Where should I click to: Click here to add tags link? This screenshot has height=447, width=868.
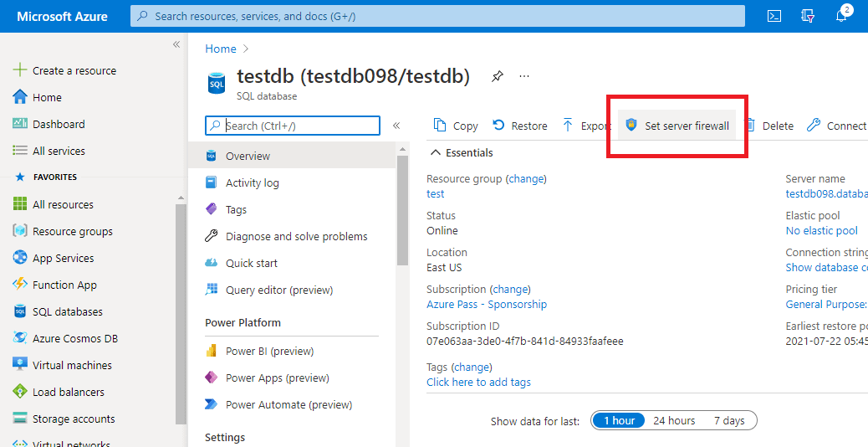478,383
